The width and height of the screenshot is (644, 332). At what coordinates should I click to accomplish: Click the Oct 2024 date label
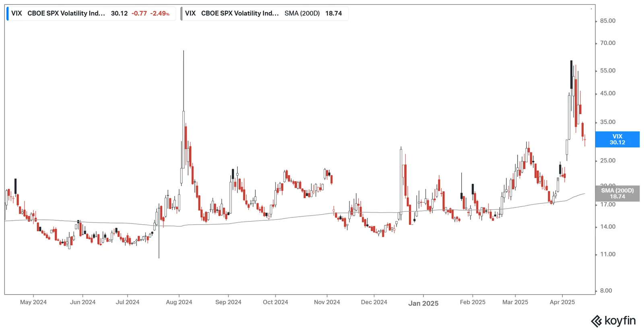click(275, 302)
